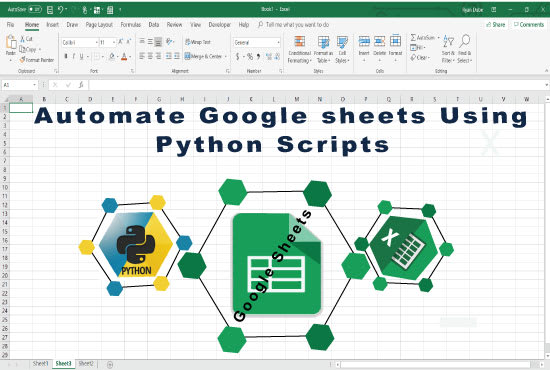Click the AutoSum sigma icon
550x370 pixels.
(413, 37)
